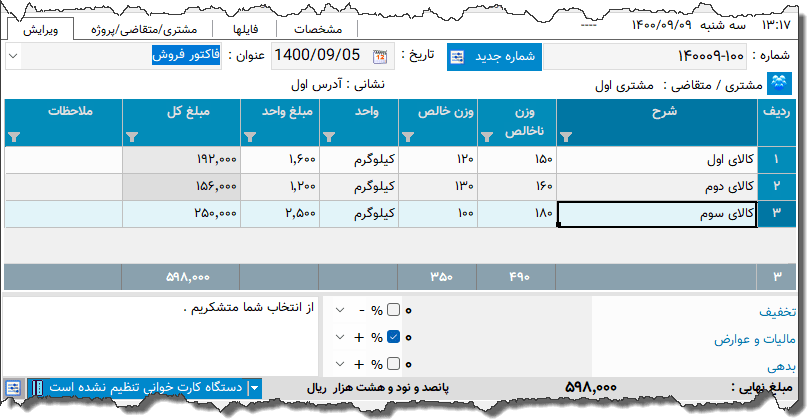Expand the مالیات و عوارض dropdown chevron
The image size is (807, 420).
[x=340, y=337]
